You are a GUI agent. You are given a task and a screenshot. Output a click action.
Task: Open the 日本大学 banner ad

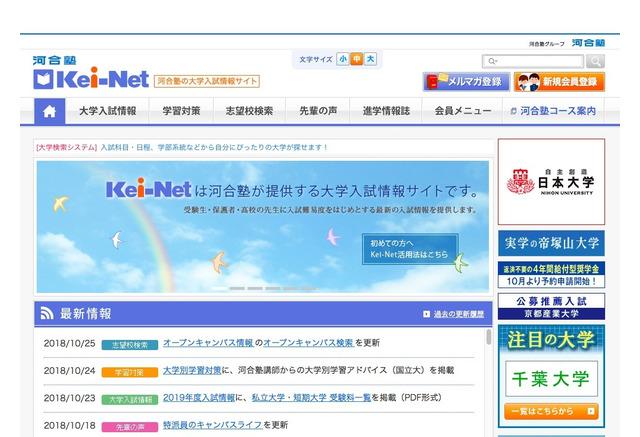[551, 182]
